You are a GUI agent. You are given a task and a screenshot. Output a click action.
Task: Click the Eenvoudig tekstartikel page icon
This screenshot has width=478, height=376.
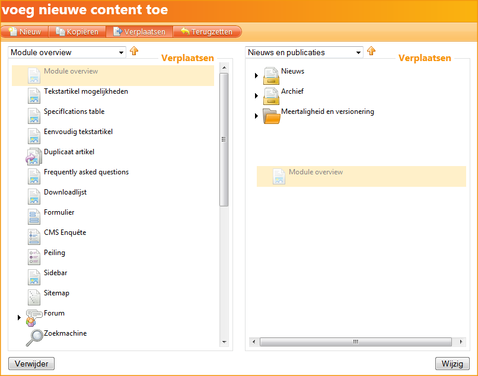(x=34, y=136)
